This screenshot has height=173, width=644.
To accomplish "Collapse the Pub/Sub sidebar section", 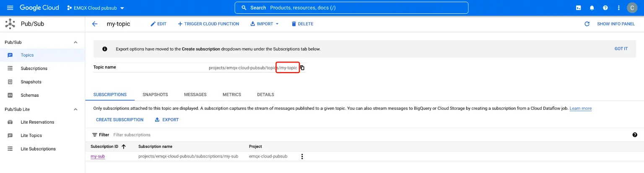I will click(75, 42).
